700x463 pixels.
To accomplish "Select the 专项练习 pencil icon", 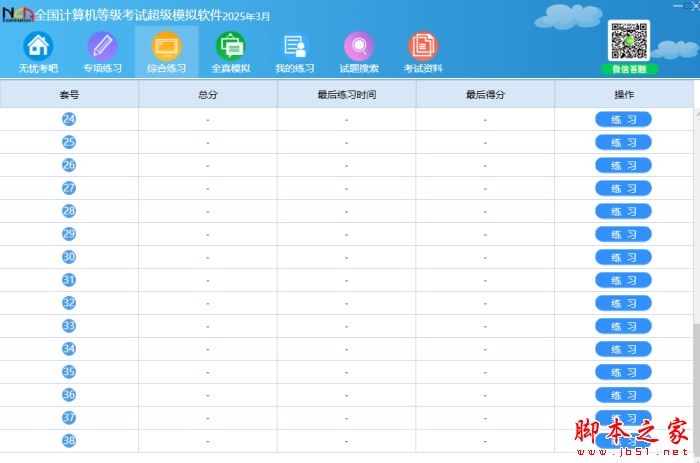I will pos(102,47).
